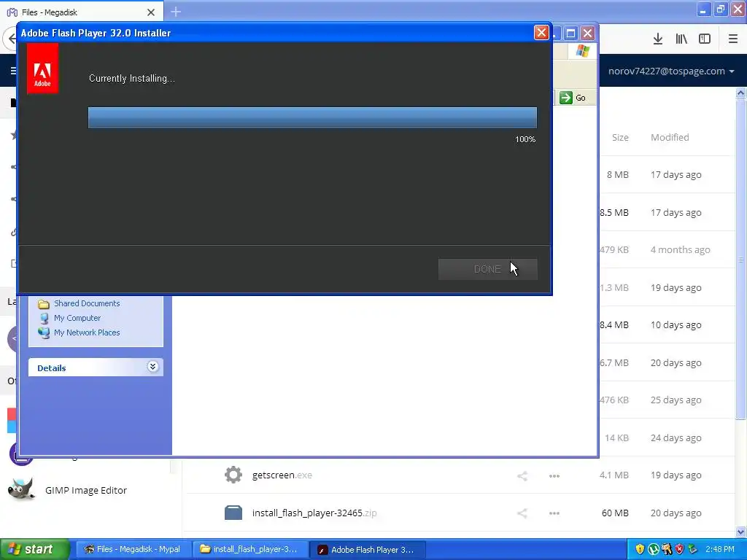
Task: Click the '25 days ago' modified cell
Action: tap(676, 400)
